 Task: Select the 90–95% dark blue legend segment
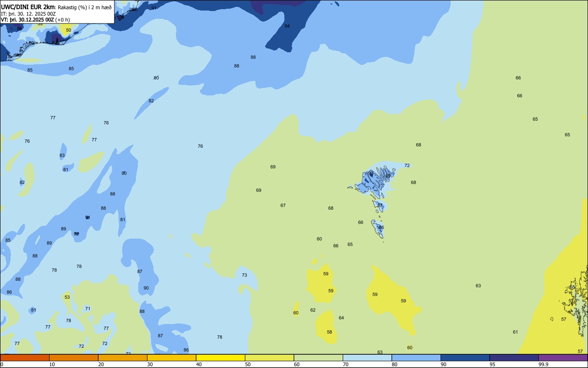(465, 357)
